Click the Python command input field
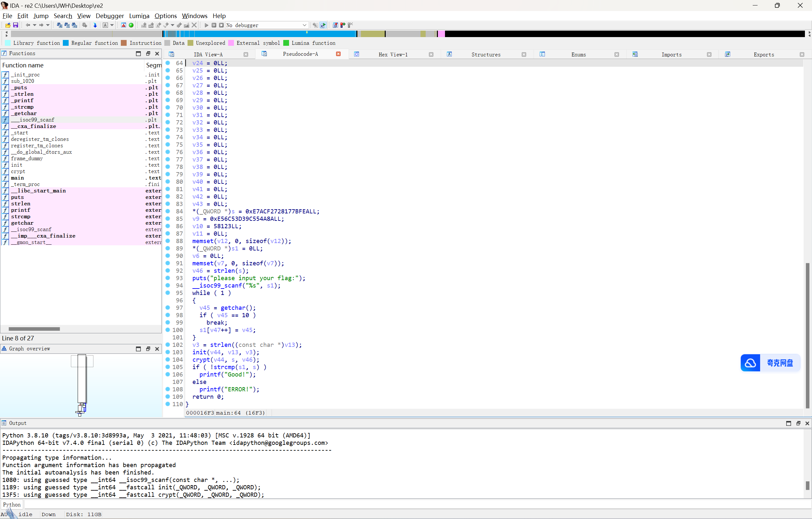 (x=418, y=504)
